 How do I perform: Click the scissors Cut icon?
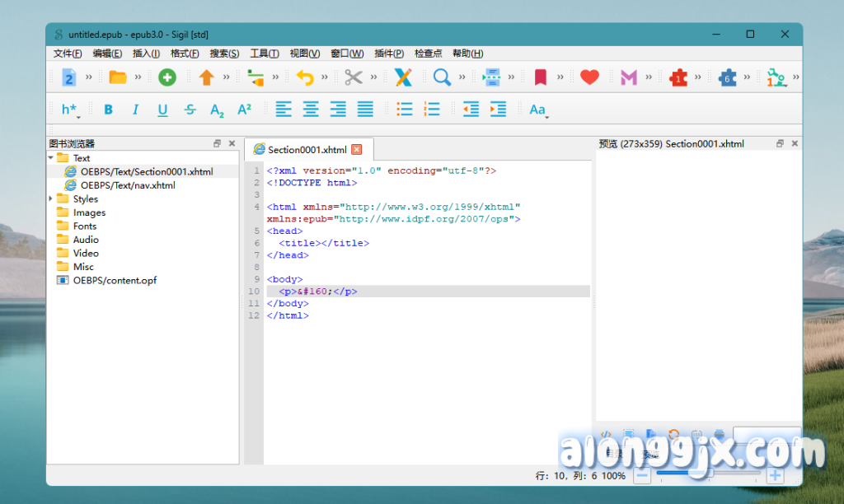pyautogui.click(x=354, y=77)
